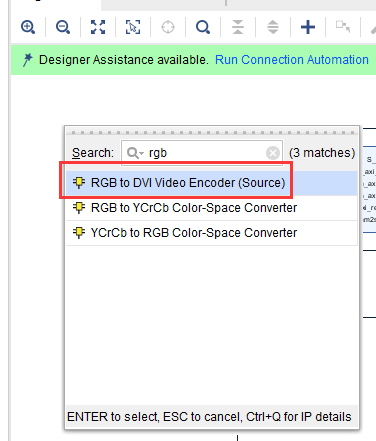The image size is (376, 441).
Task: Click the YCrCb to RGB IP chip icon
Action: [79, 233]
